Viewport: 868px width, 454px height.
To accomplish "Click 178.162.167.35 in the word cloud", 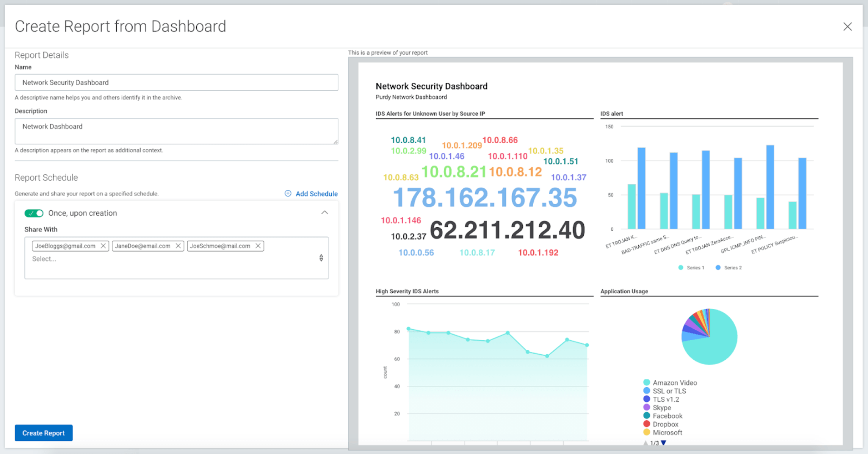I will click(485, 197).
